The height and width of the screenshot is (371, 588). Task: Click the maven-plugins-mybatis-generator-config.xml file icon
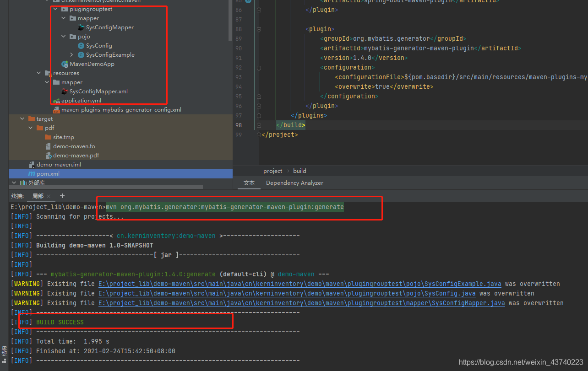pyautogui.click(x=56, y=110)
